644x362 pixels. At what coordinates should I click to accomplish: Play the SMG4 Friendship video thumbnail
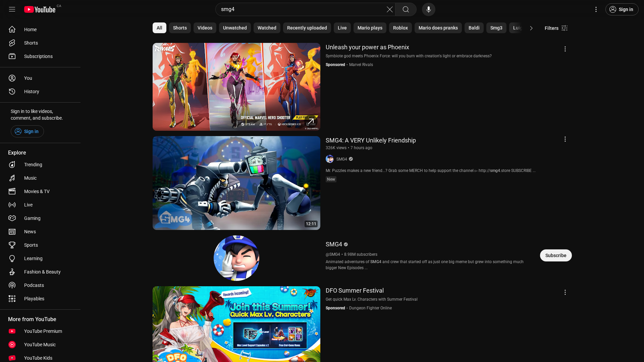coord(236,183)
